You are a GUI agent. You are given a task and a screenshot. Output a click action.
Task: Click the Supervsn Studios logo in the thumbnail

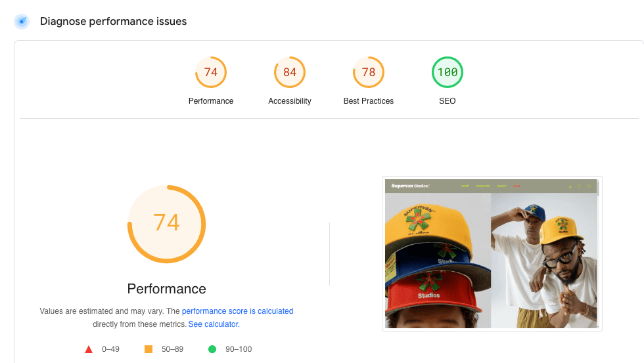click(410, 186)
